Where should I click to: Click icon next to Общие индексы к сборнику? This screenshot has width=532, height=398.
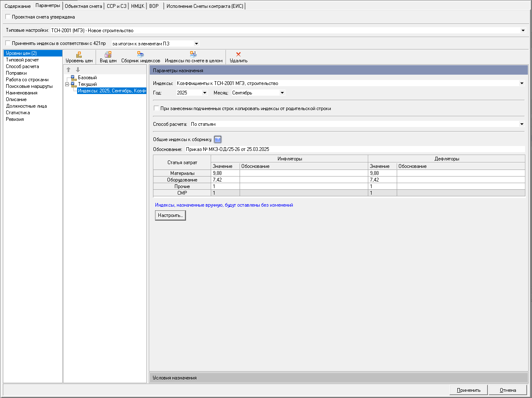pyautogui.click(x=218, y=139)
